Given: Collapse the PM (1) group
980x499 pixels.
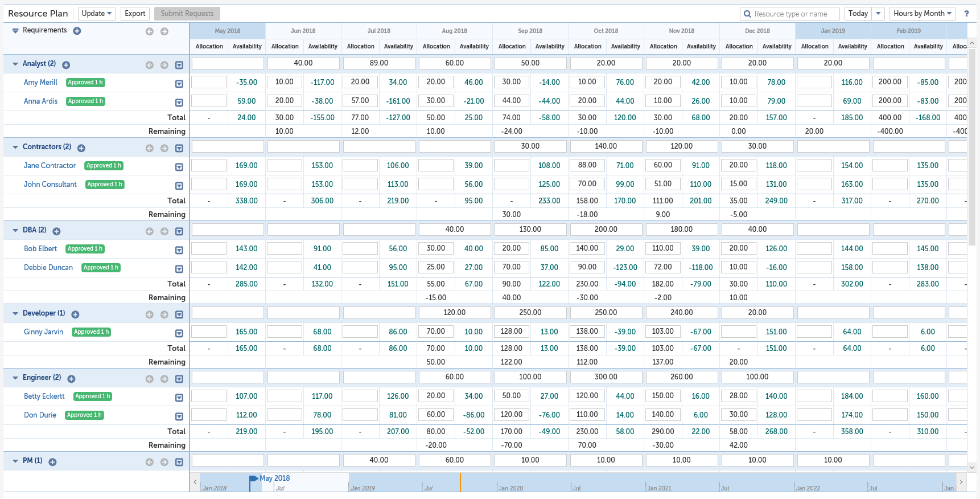Looking at the screenshot, I should coord(15,461).
